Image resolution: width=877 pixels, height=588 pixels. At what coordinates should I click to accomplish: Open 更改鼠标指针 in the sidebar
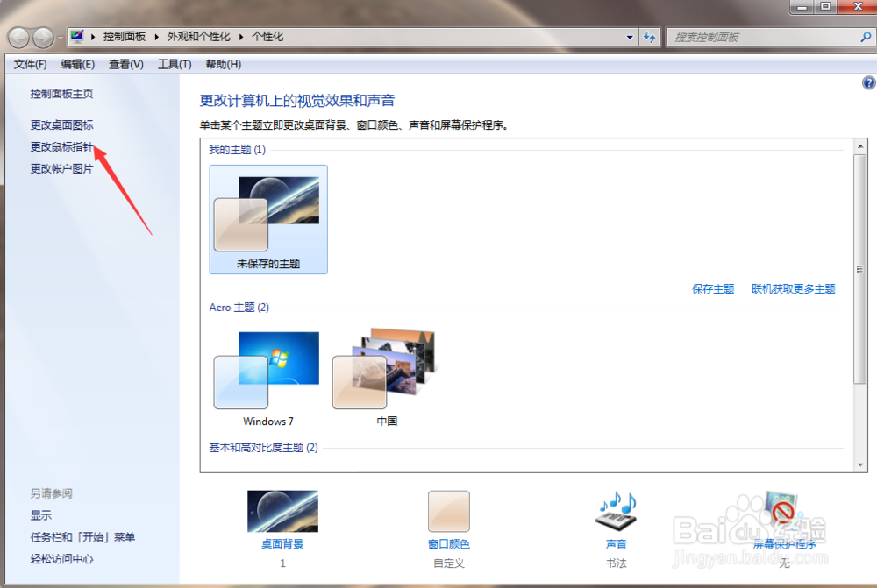click(61, 145)
